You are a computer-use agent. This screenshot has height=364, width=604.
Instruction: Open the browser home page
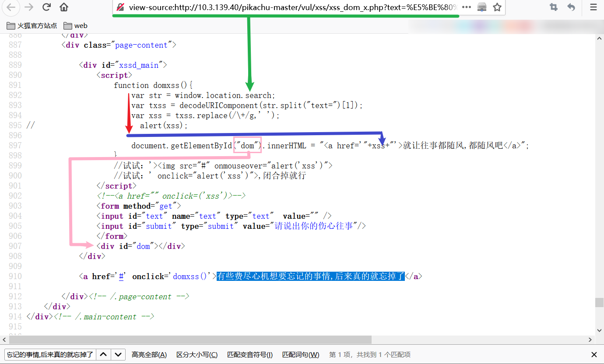click(64, 7)
